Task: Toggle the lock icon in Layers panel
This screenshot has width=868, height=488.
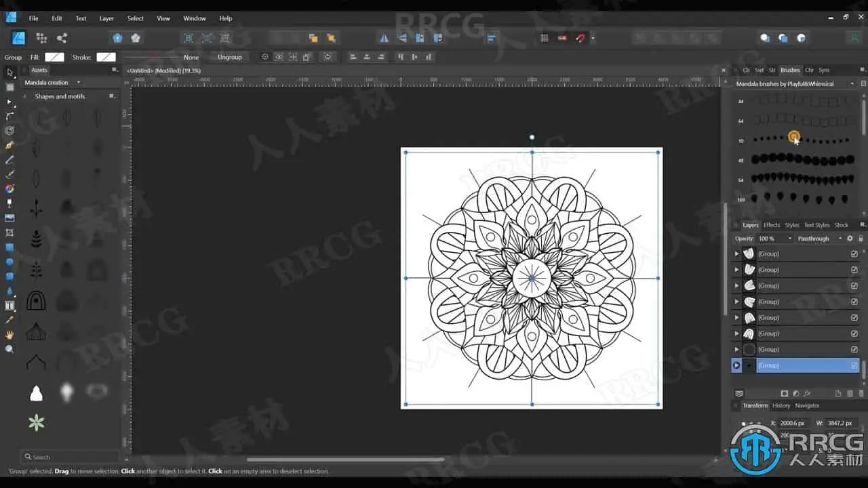Action: 861,239
